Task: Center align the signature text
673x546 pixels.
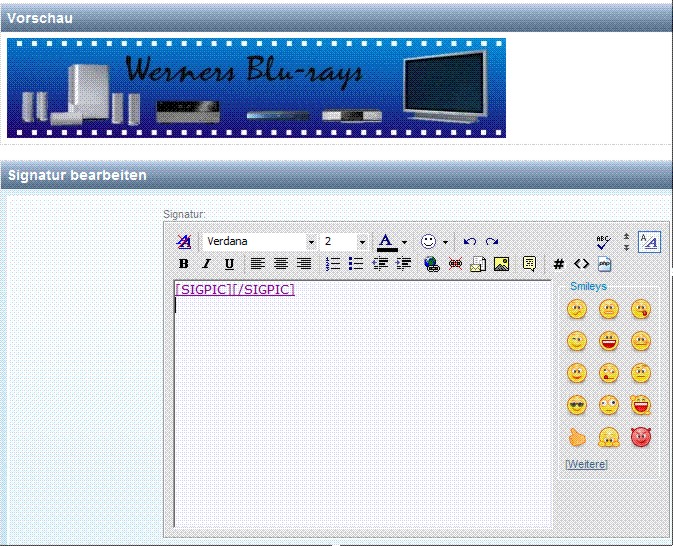Action: point(281,264)
